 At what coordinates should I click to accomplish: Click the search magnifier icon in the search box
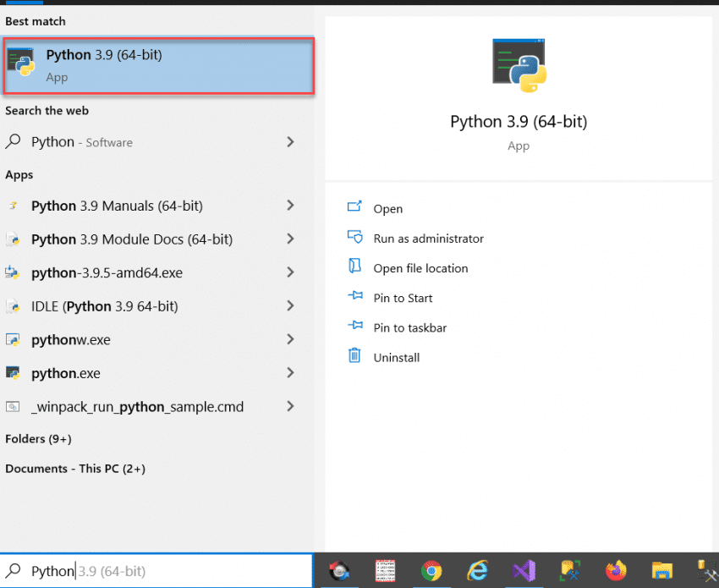click(14, 570)
